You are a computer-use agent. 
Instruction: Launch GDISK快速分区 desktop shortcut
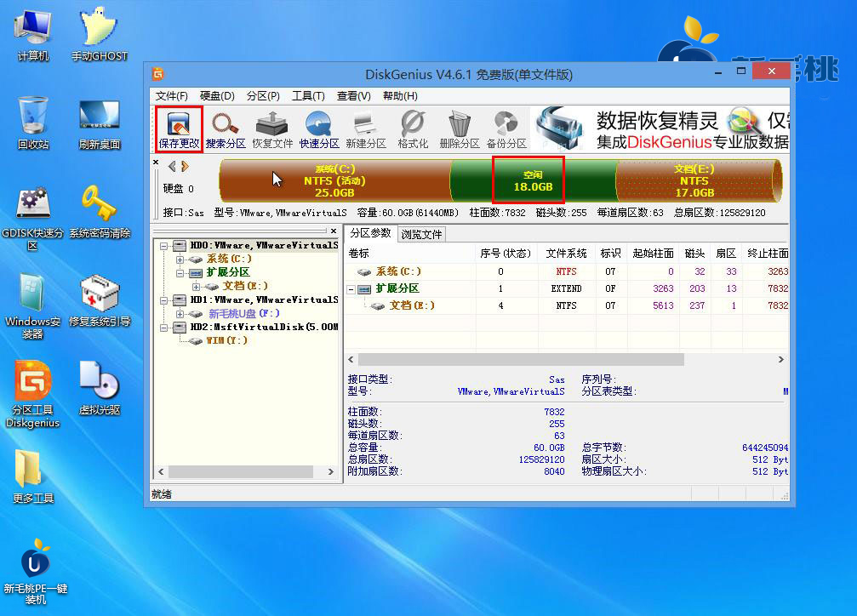(x=33, y=219)
